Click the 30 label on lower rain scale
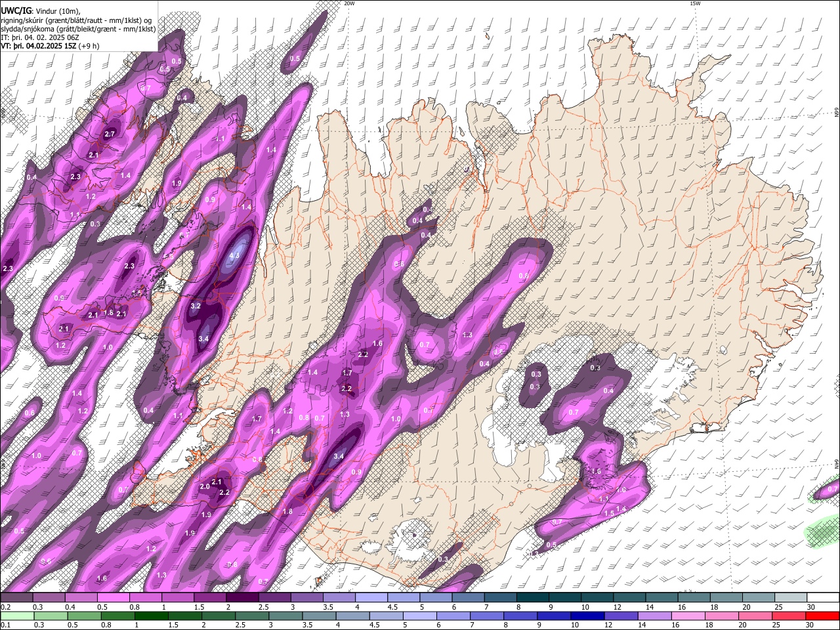This screenshot has height=630, width=840. point(810,625)
